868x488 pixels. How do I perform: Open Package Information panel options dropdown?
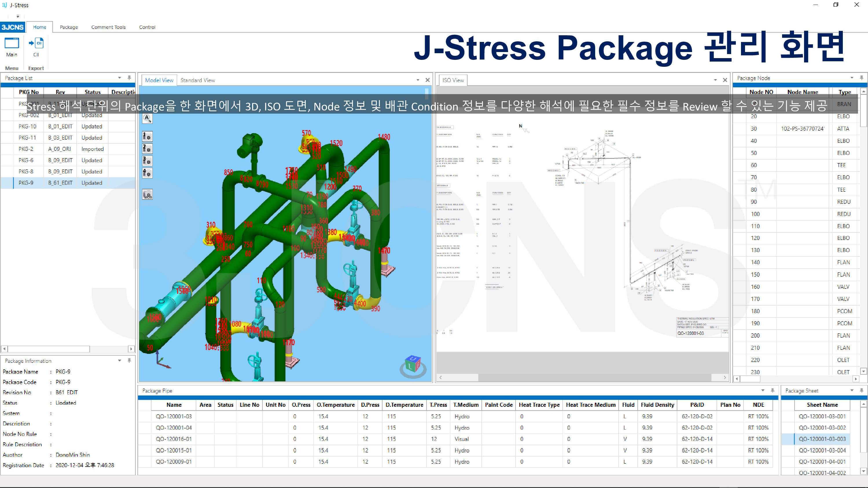tap(119, 360)
